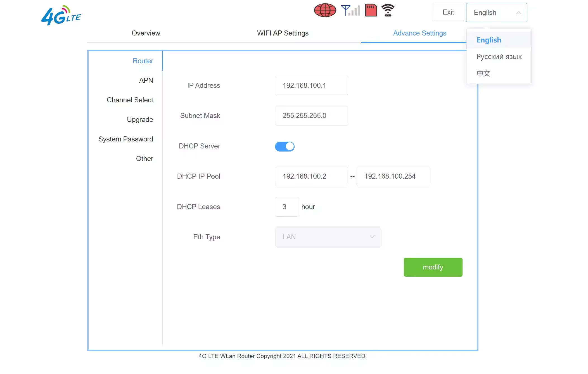Image resolution: width=588 pixels, height=374 pixels.
Task: Click the Exit button
Action: pyautogui.click(x=448, y=13)
